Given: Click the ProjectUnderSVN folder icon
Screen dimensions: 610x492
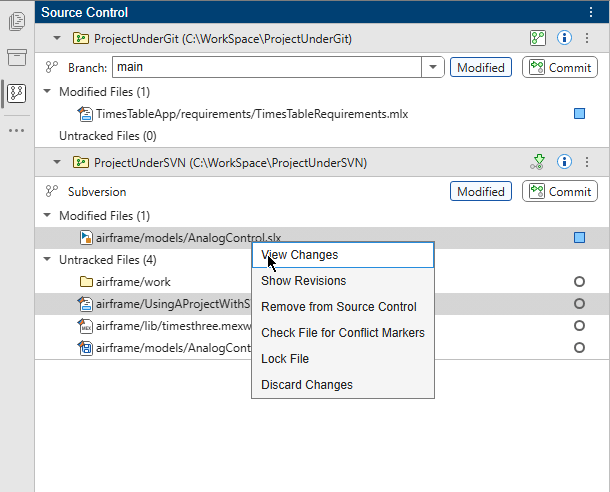Looking at the screenshot, I should click(81, 162).
